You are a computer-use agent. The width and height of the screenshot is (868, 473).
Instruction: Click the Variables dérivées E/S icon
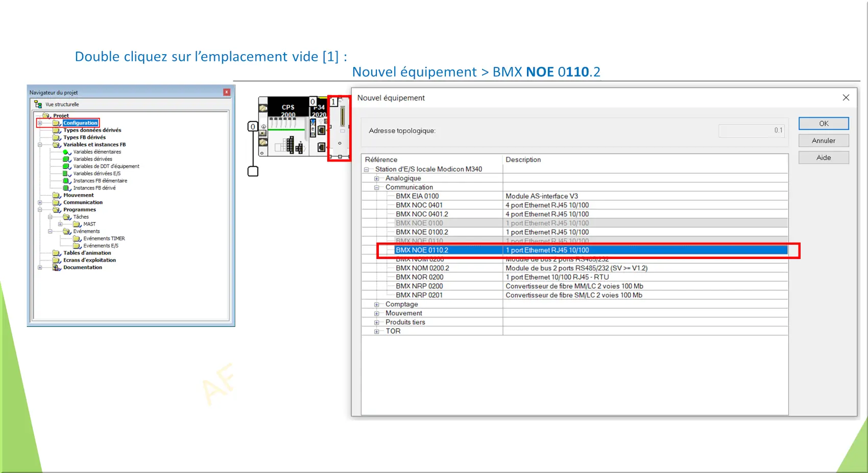66,174
